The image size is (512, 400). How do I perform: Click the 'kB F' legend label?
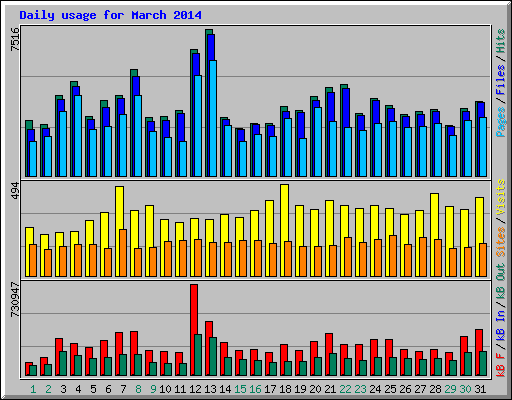501,364
